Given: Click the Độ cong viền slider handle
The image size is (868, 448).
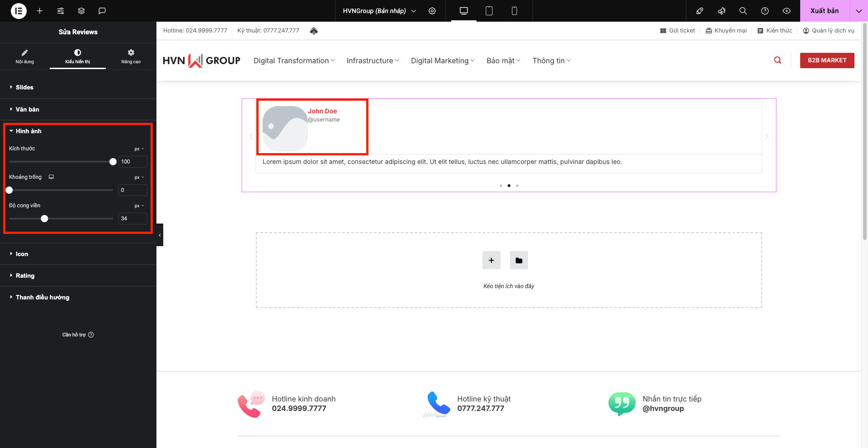Looking at the screenshot, I should [x=44, y=219].
